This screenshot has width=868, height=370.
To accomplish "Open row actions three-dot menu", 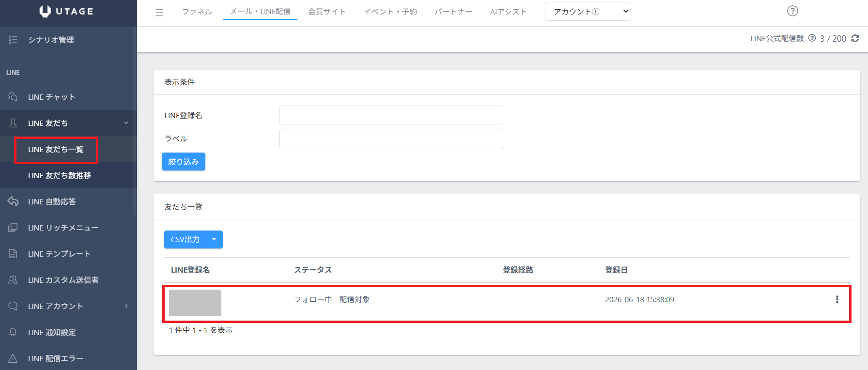I will point(837,299).
